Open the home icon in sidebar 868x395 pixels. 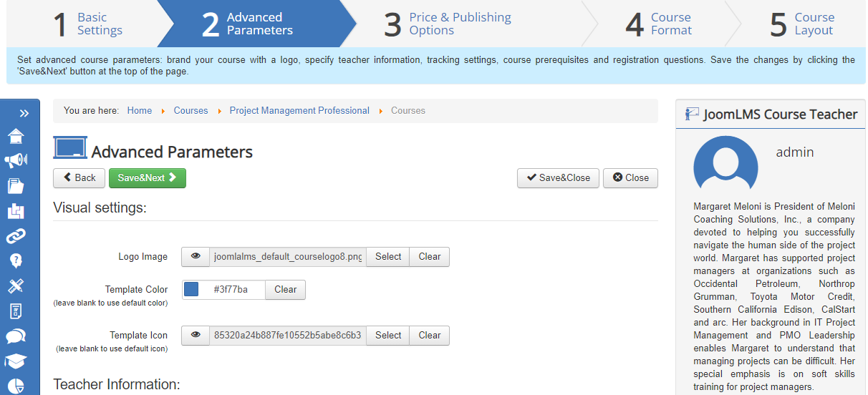click(16, 137)
